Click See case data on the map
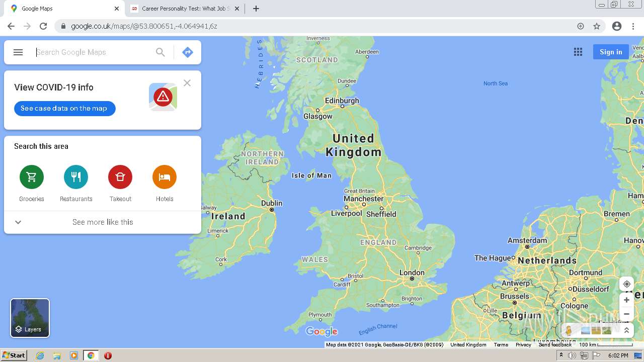Screen dimensions: 644x362 [x=64, y=109]
